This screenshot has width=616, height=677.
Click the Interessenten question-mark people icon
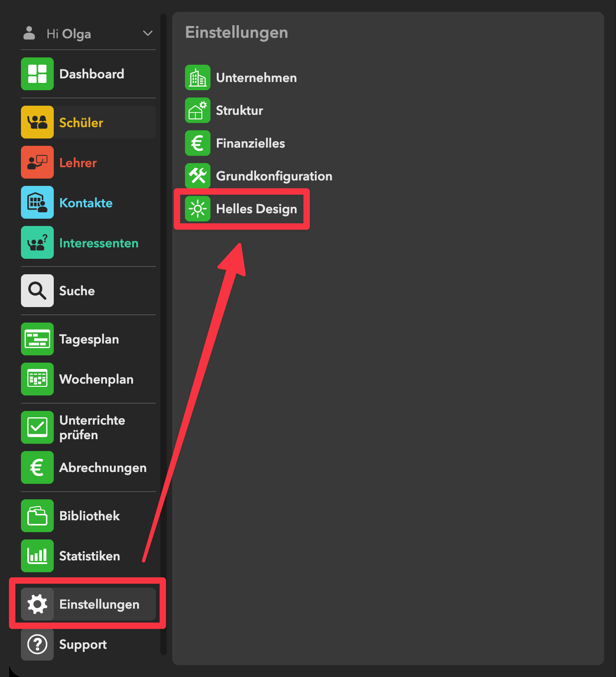click(37, 242)
